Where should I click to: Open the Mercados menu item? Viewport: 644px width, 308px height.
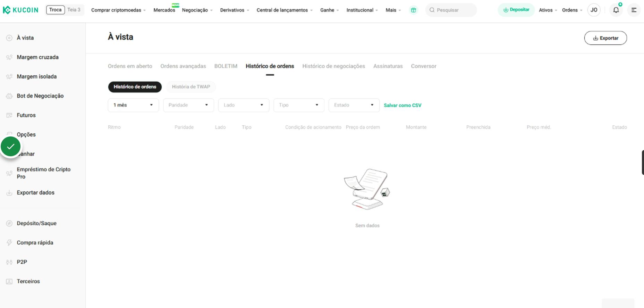pos(164,10)
